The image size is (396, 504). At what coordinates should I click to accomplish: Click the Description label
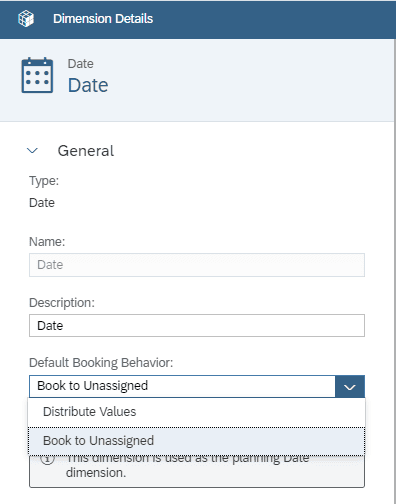62,303
